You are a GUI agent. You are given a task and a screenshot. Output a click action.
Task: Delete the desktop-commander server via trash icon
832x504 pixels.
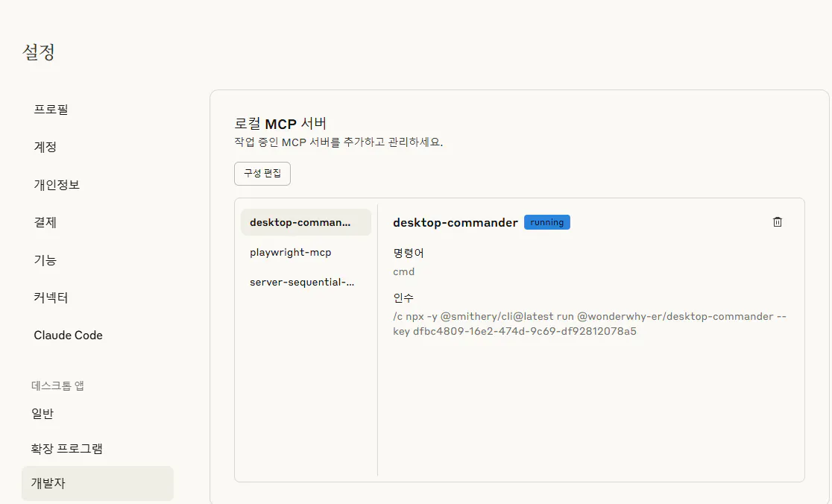pyautogui.click(x=778, y=221)
